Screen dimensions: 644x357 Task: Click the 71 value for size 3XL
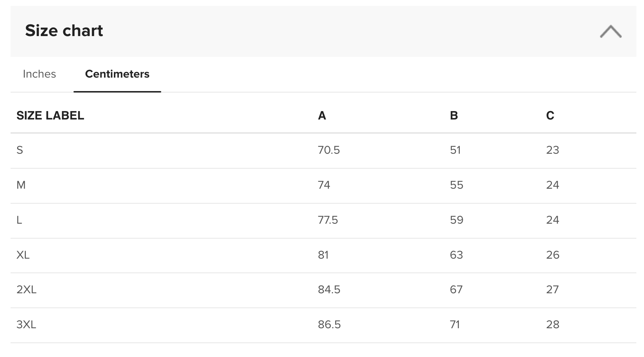tap(455, 325)
